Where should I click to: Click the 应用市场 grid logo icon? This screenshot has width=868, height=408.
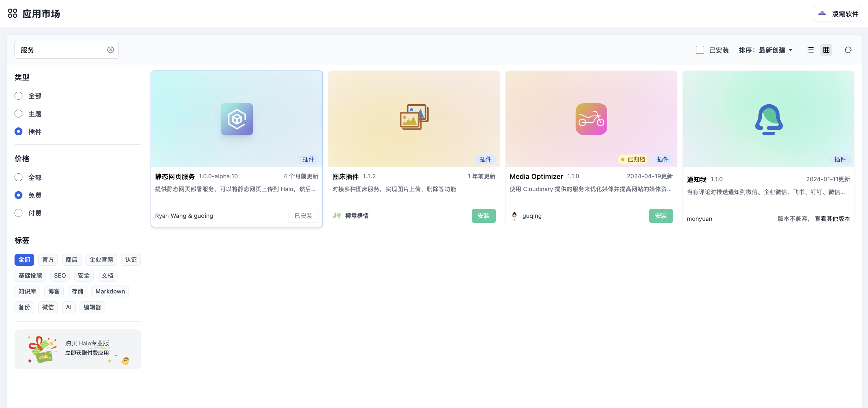13,14
